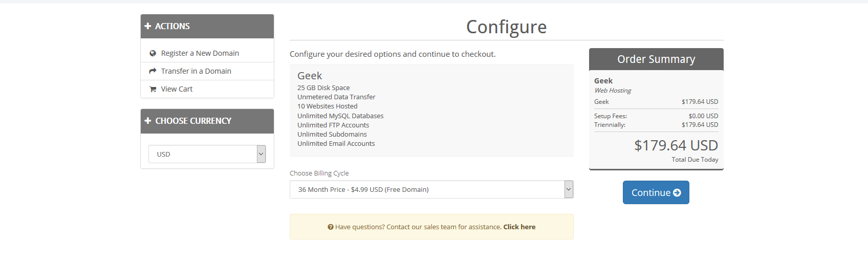Click the share arrow icon beside Transfer in a Domain

coord(153,71)
